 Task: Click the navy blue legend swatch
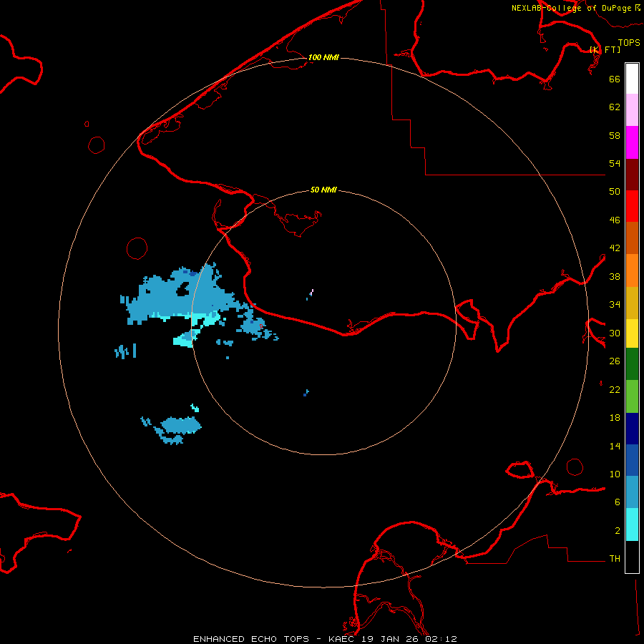coord(632,429)
